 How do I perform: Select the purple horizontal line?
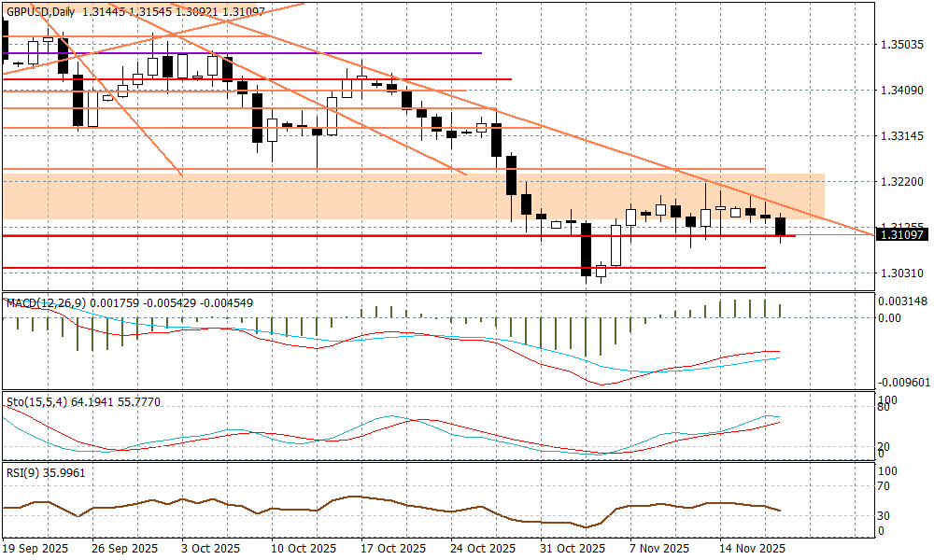tap(280, 53)
